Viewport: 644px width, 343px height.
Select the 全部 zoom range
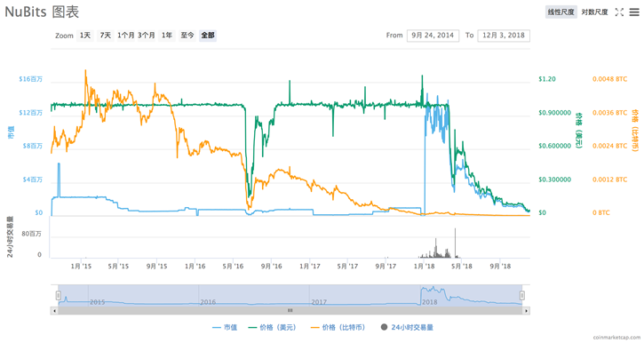tap(208, 36)
